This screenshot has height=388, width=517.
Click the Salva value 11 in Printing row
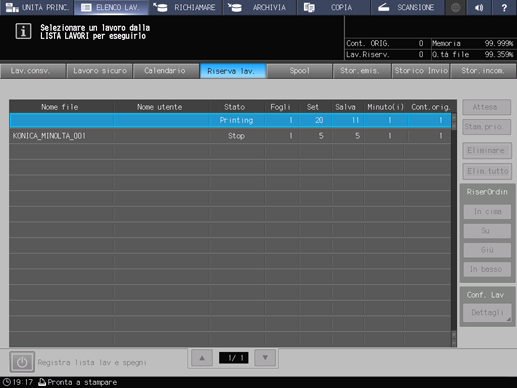(x=355, y=120)
